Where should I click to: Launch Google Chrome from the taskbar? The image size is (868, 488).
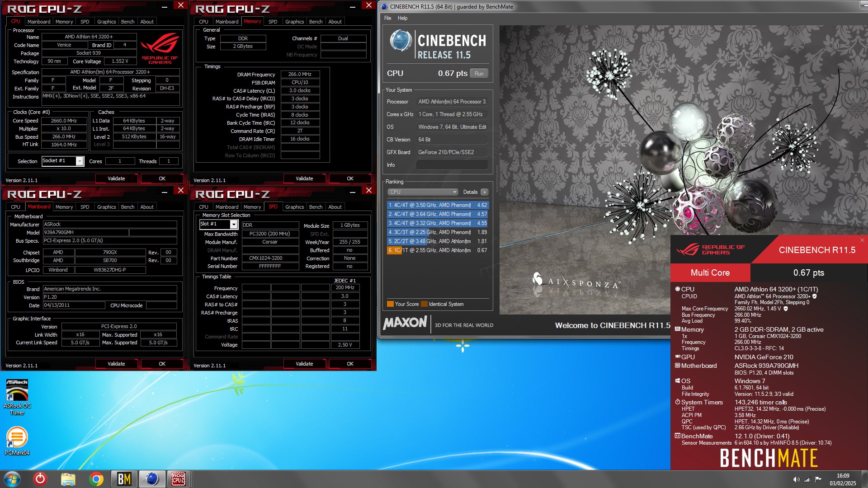pos(96,479)
